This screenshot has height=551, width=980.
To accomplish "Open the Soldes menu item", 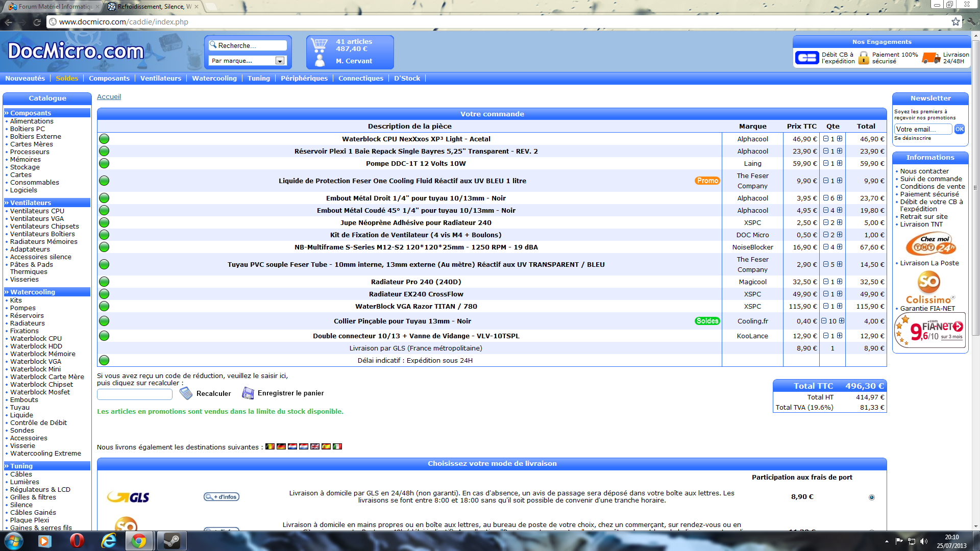I will point(66,78).
